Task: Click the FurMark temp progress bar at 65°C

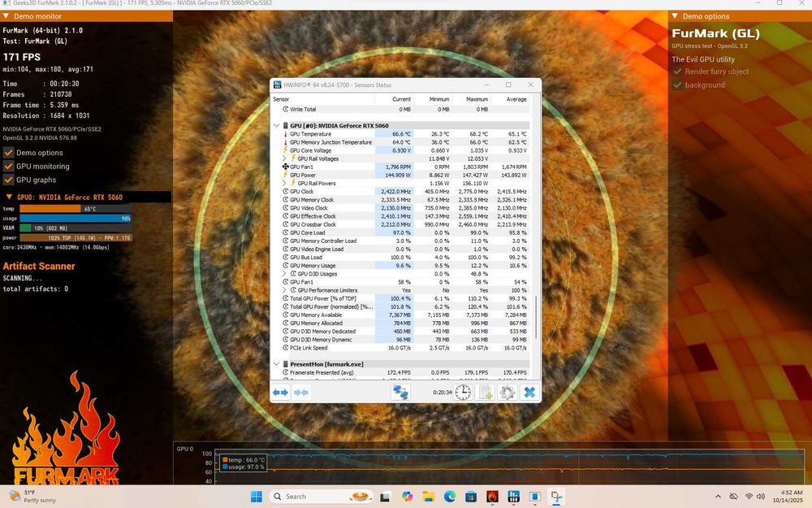Action: (76, 209)
